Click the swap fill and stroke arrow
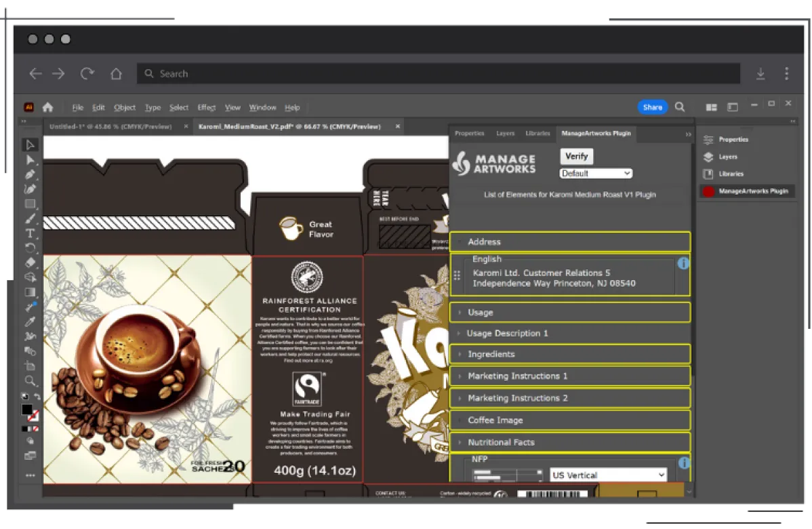Viewport: 812px width, 529px height. point(37,396)
